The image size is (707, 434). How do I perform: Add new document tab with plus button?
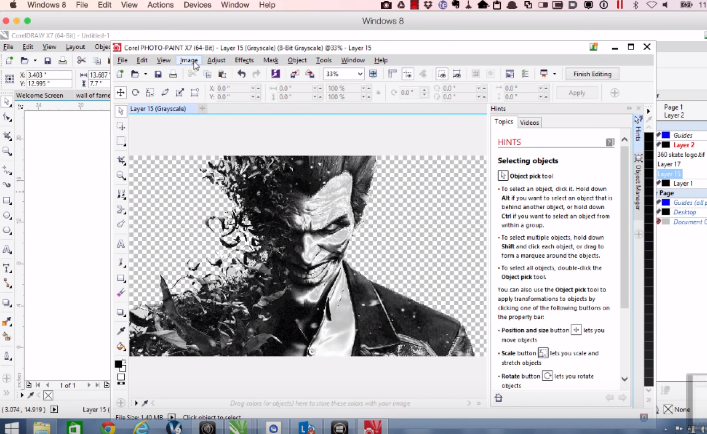pos(202,109)
